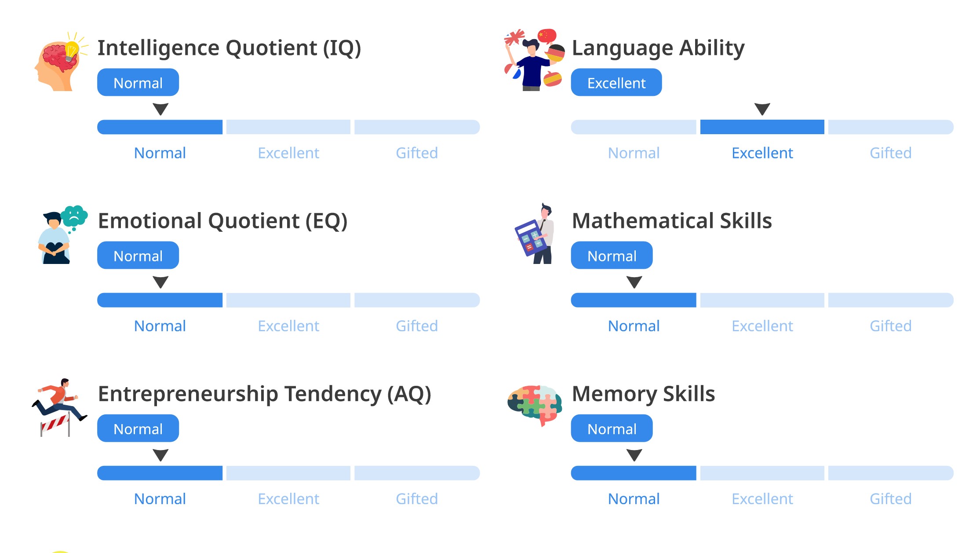Click the Normal label under Entrepreneurship Tendency
This screenshot has height=553, width=980.
coord(160,499)
